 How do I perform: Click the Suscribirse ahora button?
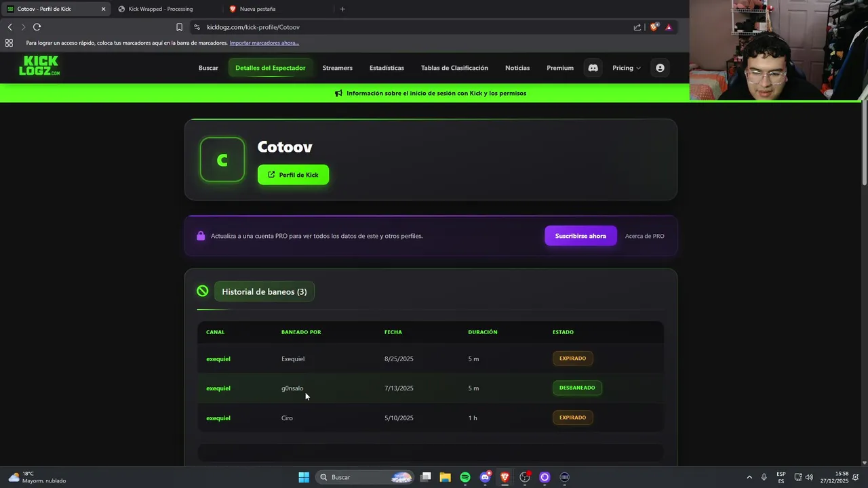[x=580, y=236]
